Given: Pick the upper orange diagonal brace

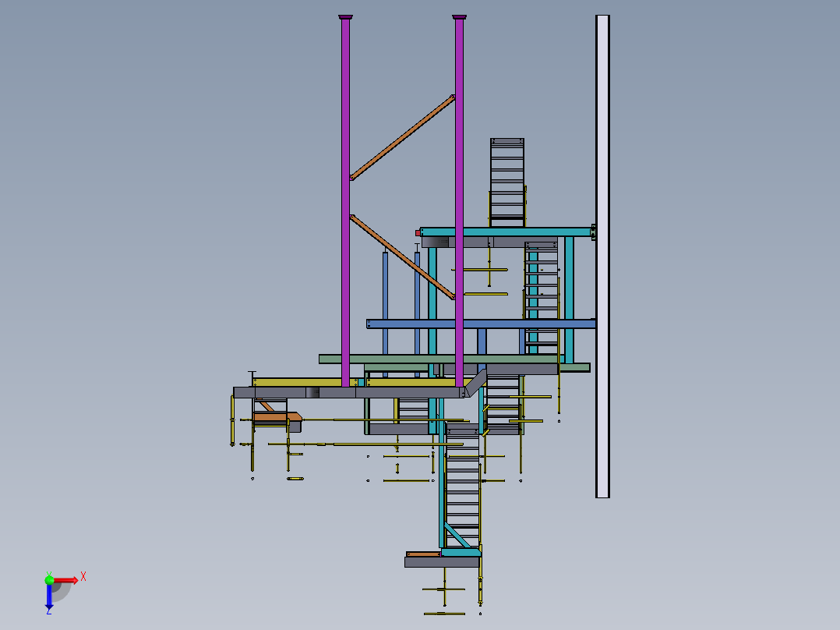Looking at the screenshot, I should pyautogui.click(x=402, y=138).
